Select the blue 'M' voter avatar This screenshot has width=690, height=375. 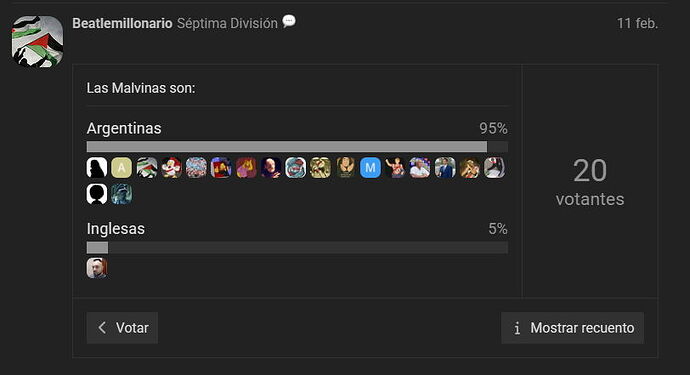[371, 168]
